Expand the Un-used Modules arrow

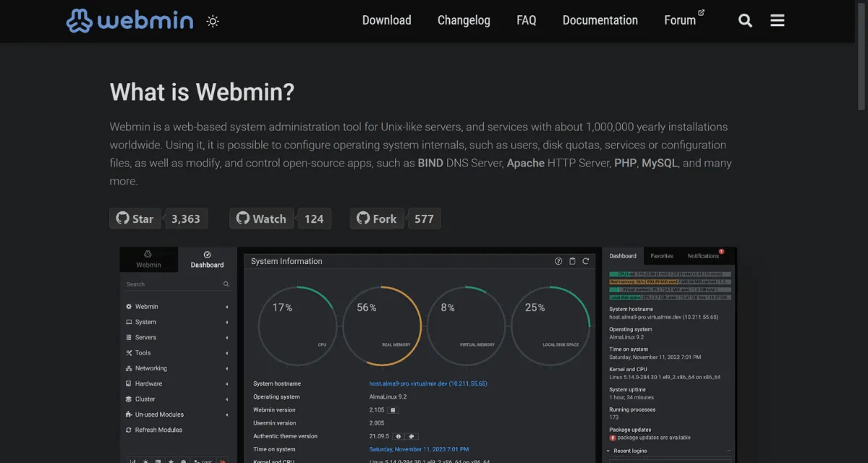pyautogui.click(x=227, y=415)
